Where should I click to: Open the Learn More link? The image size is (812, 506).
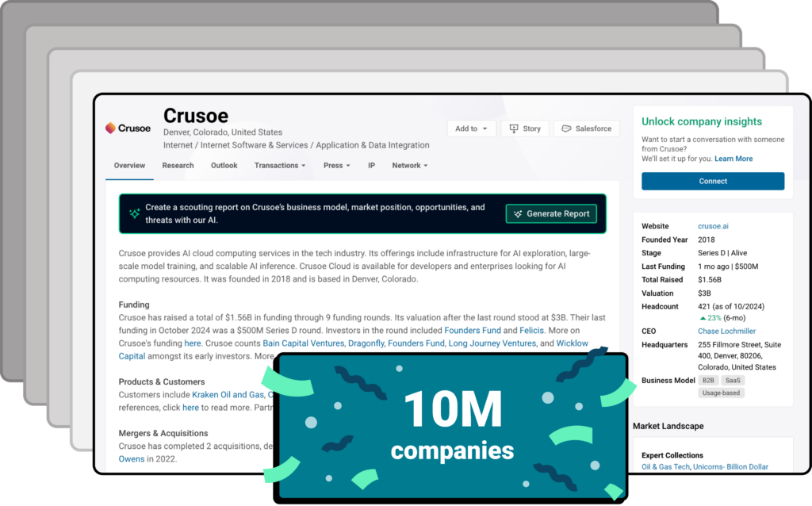click(x=733, y=159)
